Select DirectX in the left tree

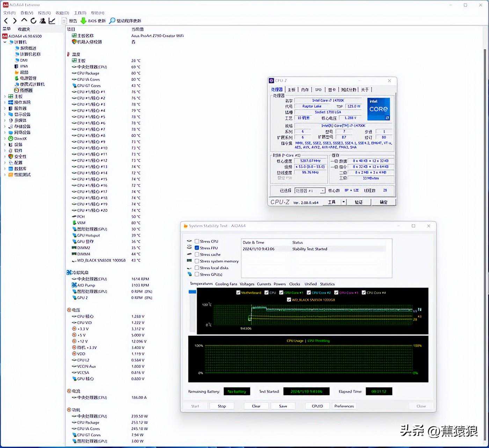20,138
